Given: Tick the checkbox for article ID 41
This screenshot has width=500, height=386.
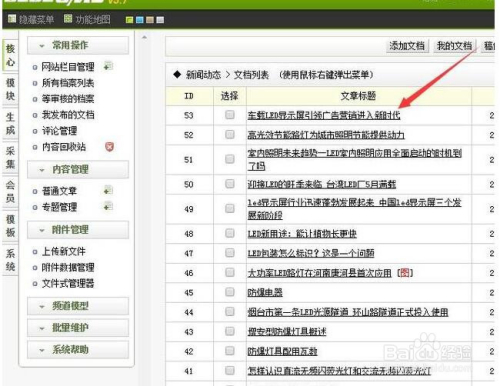Looking at the screenshot, I should [230, 370].
